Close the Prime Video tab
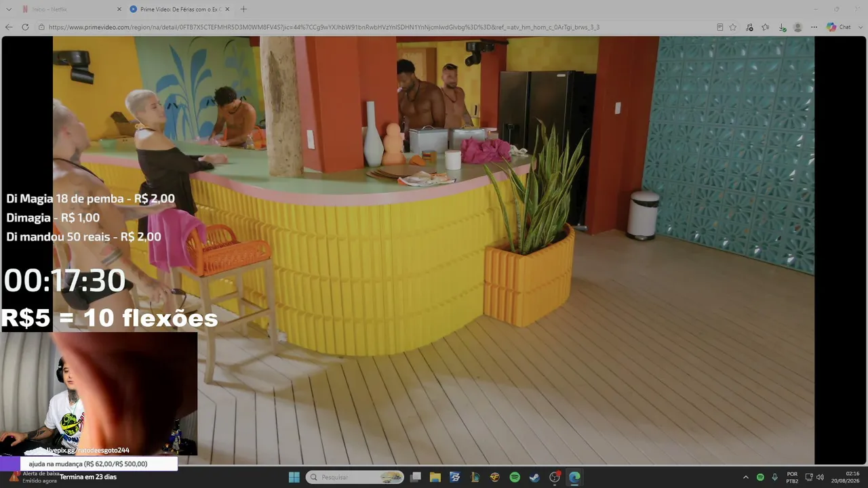The height and width of the screenshot is (488, 868). 227,9
